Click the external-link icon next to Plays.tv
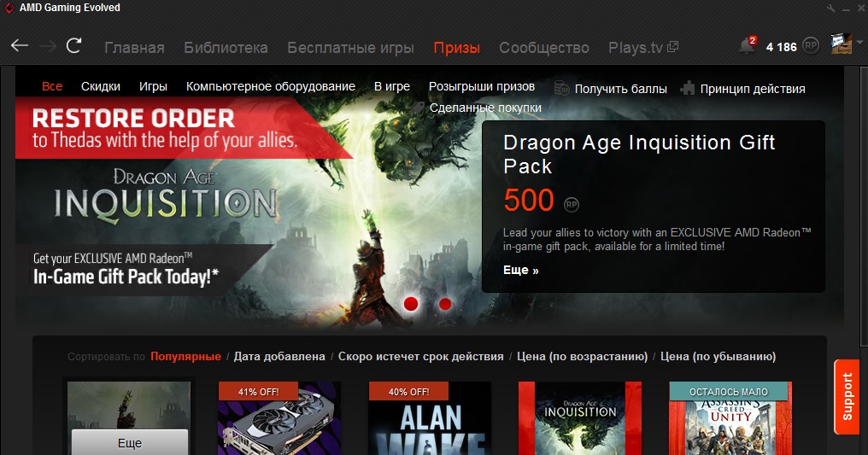Viewport: 868px width, 455px height. point(672,47)
